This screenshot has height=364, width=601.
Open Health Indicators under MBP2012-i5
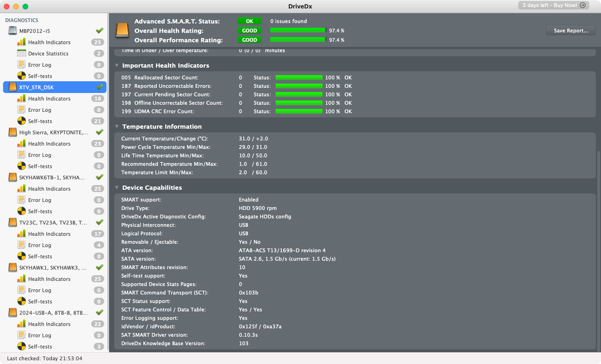(49, 42)
